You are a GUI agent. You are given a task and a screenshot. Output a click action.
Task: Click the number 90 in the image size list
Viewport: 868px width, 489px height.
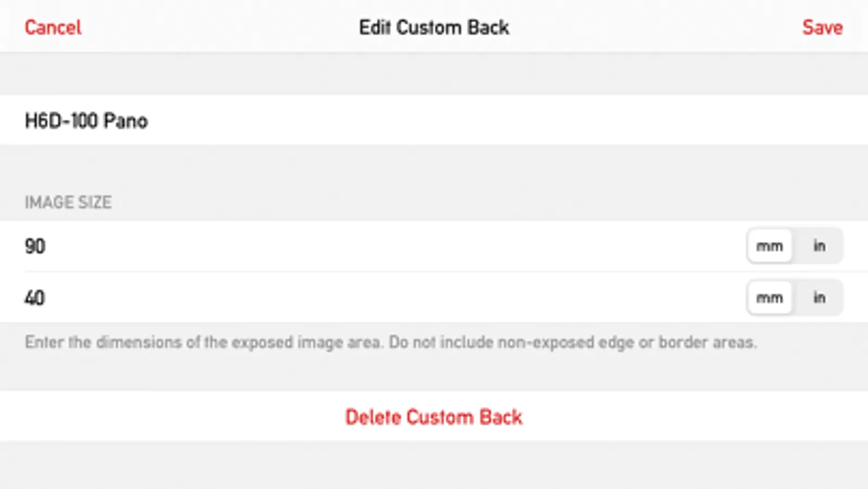click(35, 246)
